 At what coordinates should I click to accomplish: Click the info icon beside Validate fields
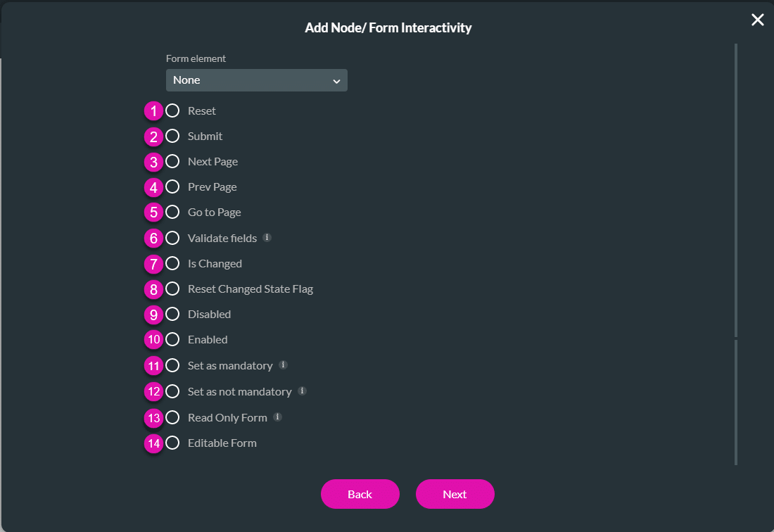coord(267,238)
